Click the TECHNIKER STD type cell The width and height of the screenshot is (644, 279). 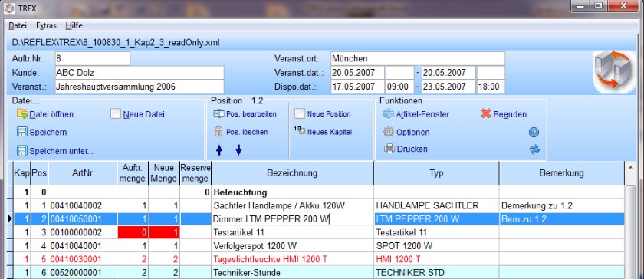[436, 272]
